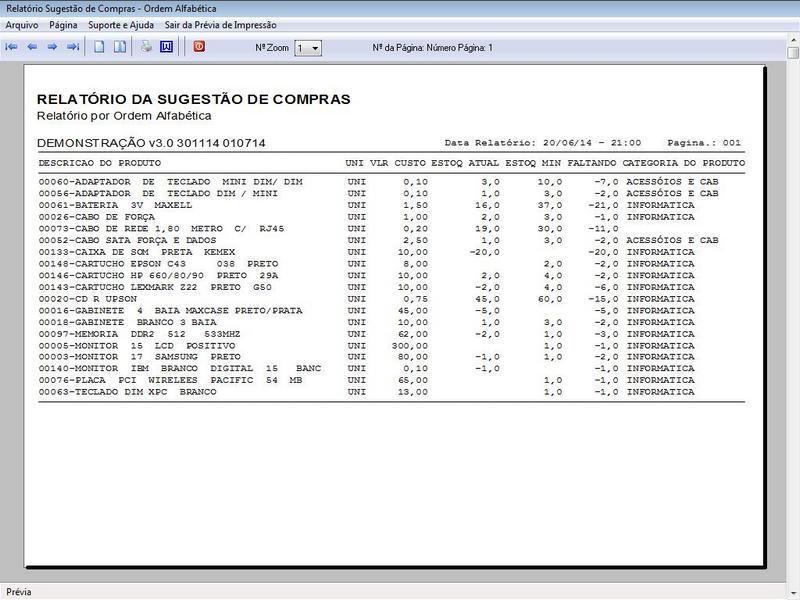Click row 00056-ADAPTADOR DE TECLADO DIM / MINI
800x600 pixels.
[x=379, y=193]
